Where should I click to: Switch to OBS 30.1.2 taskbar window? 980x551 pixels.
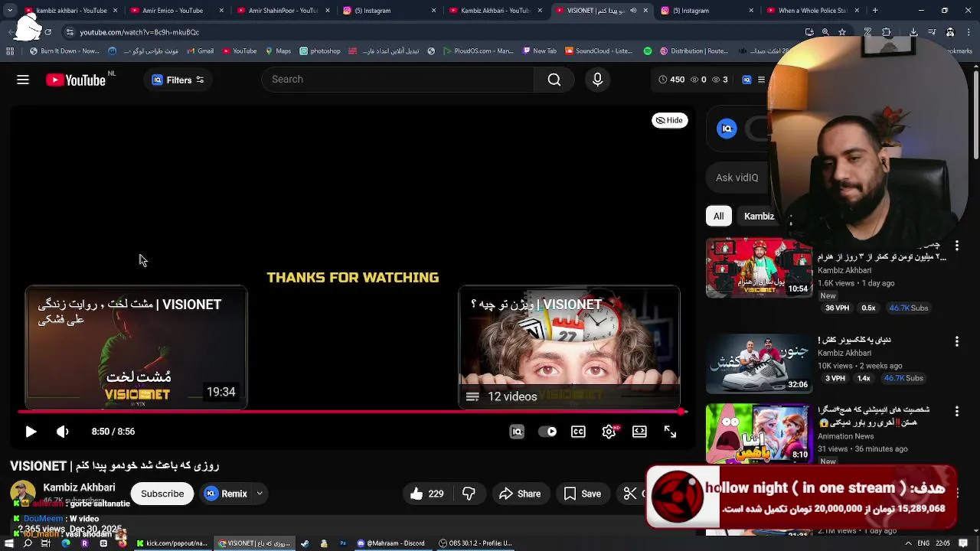point(475,543)
